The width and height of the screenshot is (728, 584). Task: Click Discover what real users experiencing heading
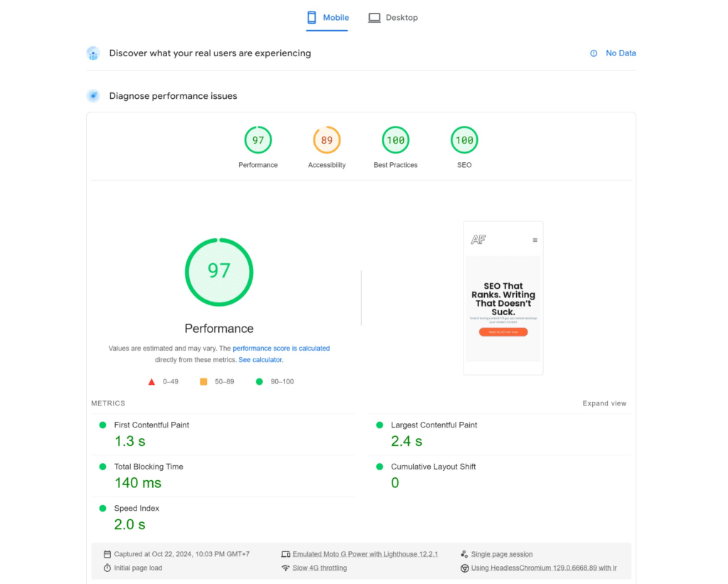[x=210, y=53]
